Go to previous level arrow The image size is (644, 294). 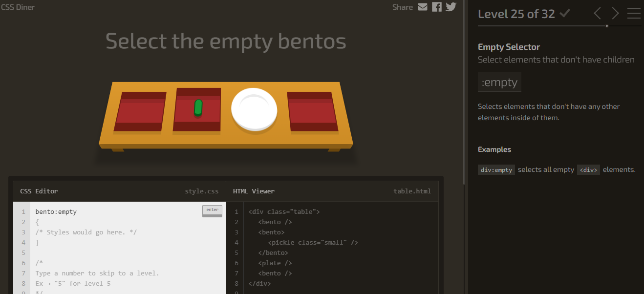click(x=597, y=13)
